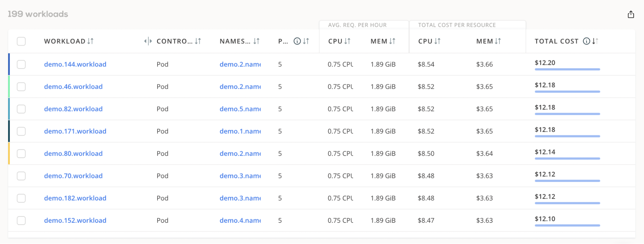Open the demo.46.workload link

[73, 87]
